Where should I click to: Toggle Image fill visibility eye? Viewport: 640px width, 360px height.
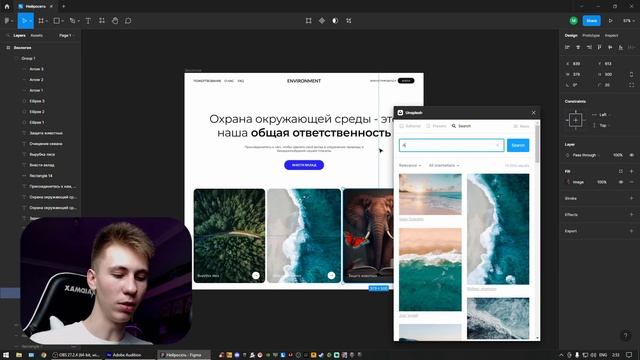pyautogui.click(x=621, y=182)
